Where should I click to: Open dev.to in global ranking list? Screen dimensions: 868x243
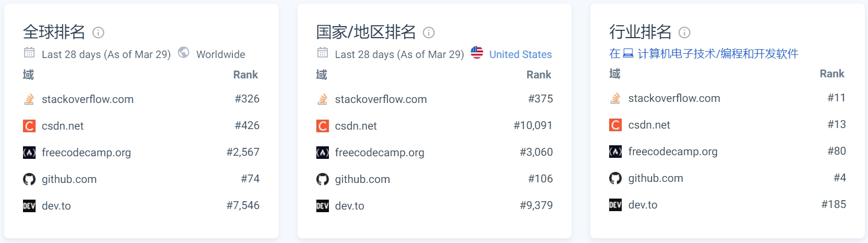click(x=56, y=206)
